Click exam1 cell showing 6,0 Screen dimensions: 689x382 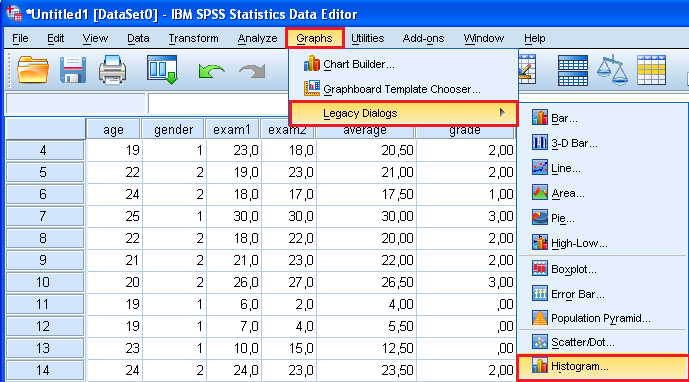[233, 304]
